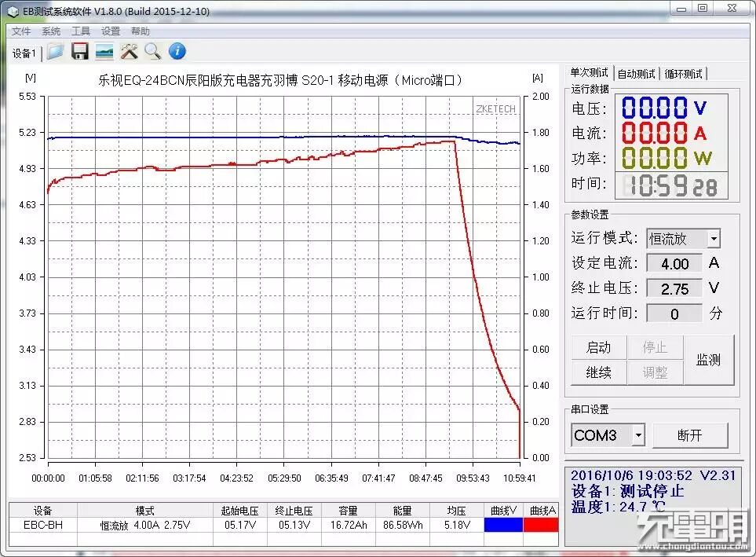
Task: Click the 容量 column header
Action: point(348,511)
